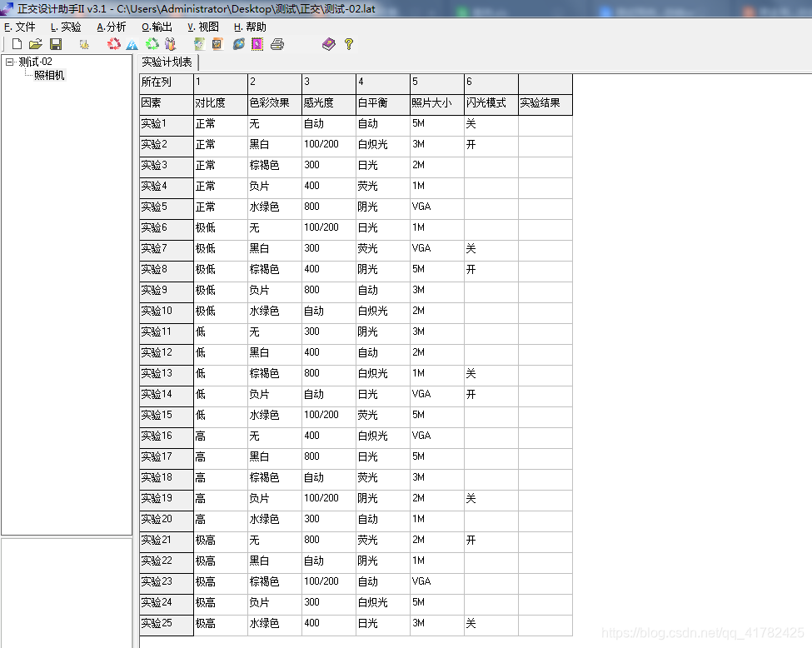The height and width of the screenshot is (648, 812).
Task: Create a new file with blank-page icon
Action: click(17, 44)
